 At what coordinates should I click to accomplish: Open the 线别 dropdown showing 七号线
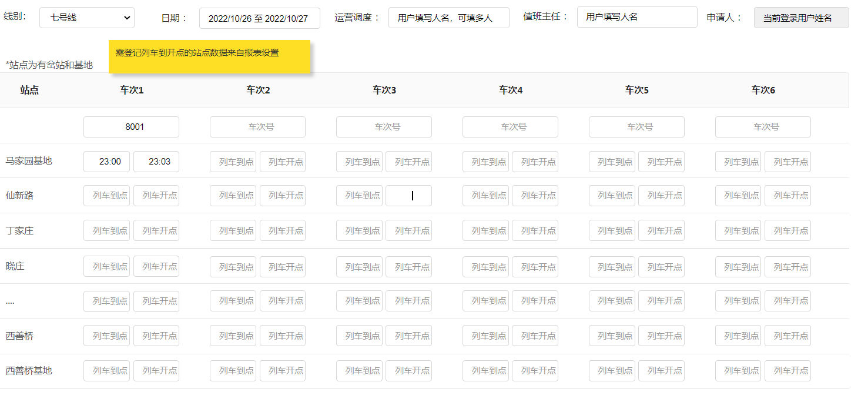[x=86, y=18]
